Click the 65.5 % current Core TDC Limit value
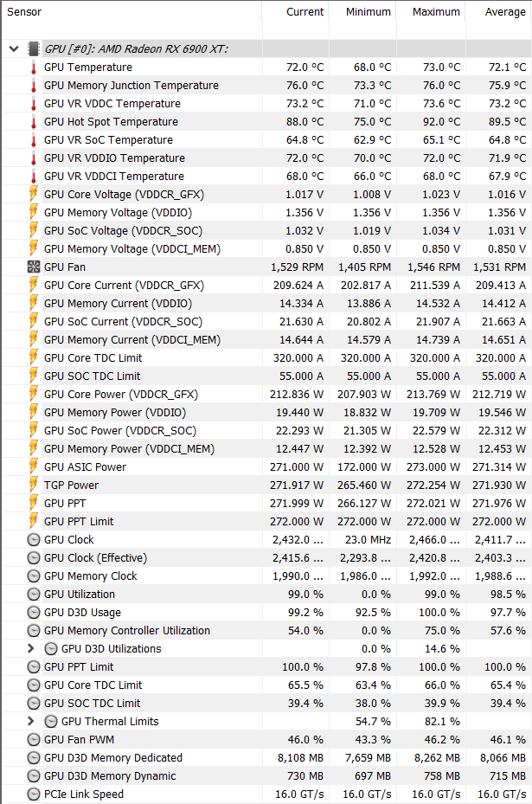Image resolution: width=532 pixels, height=804 pixels. tap(305, 685)
